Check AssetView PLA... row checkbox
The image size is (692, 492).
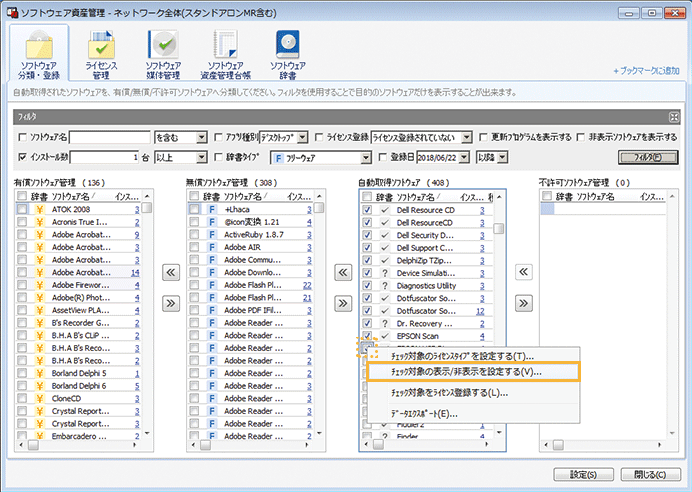pos(22,310)
